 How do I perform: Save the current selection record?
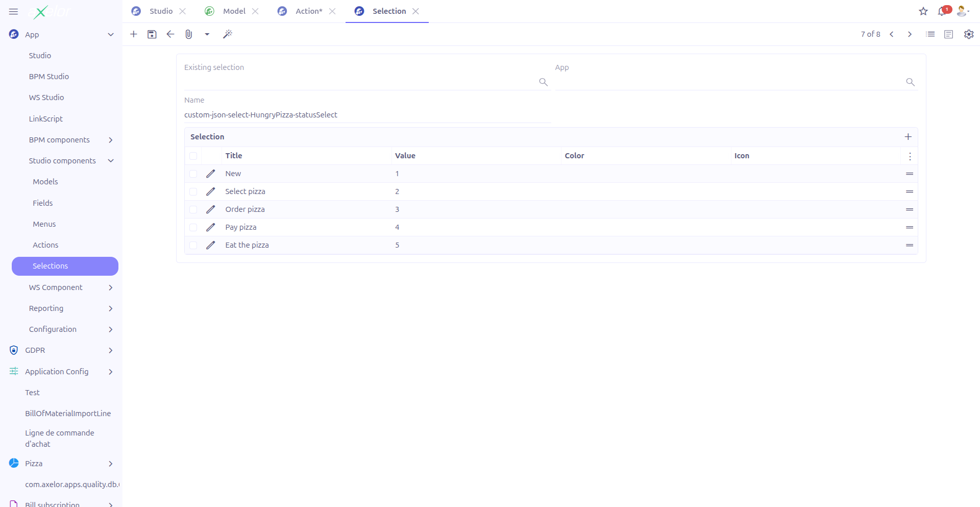152,34
